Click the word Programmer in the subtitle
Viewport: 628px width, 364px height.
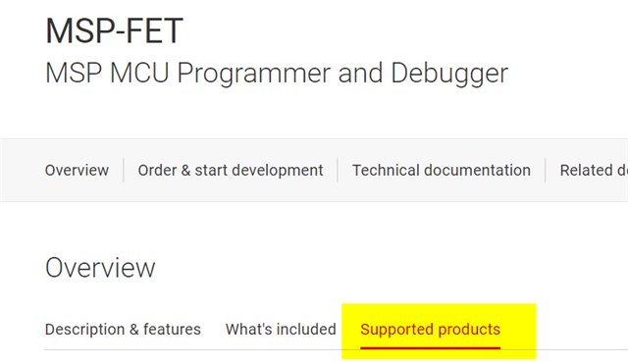point(255,74)
